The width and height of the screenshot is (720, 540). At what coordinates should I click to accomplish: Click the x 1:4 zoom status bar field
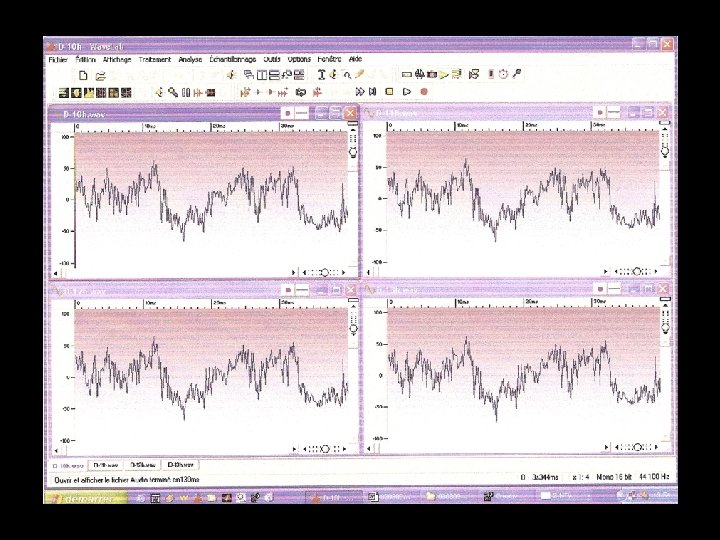581,478
